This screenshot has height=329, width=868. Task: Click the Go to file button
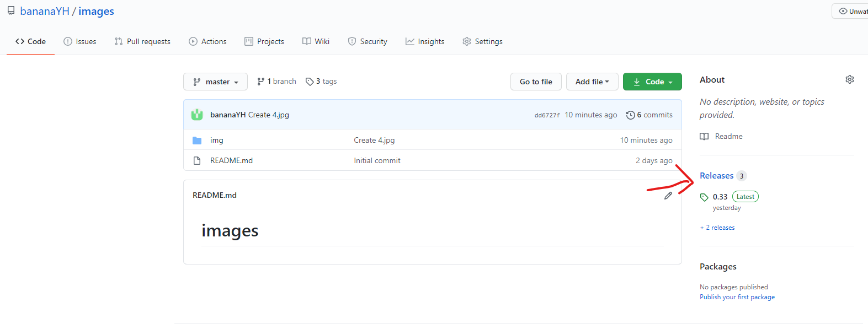536,82
